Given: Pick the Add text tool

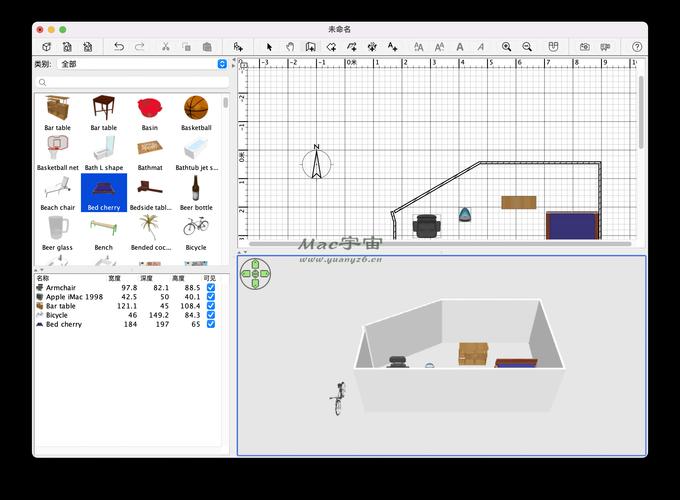Looking at the screenshot, I should [392, 47].
